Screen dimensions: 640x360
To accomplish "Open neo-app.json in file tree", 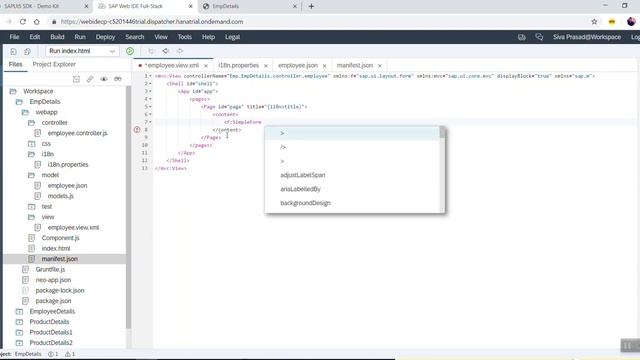I will tap(53, 280).
